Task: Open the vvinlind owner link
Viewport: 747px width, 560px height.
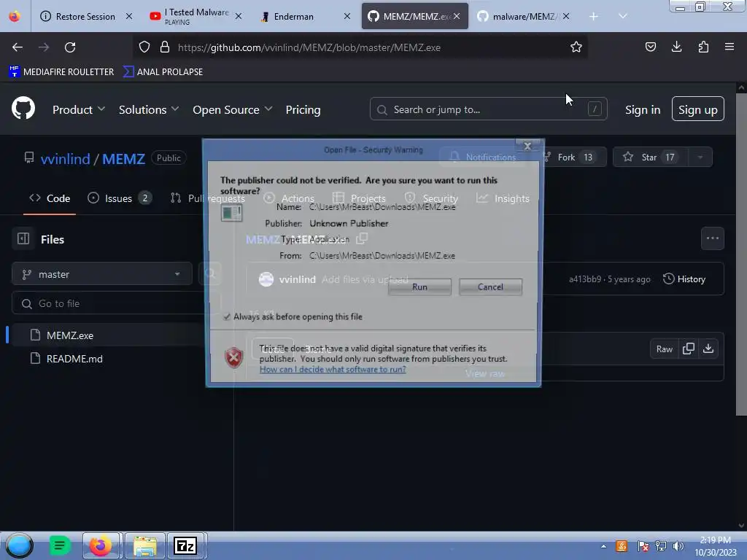Action: (65, 158)
